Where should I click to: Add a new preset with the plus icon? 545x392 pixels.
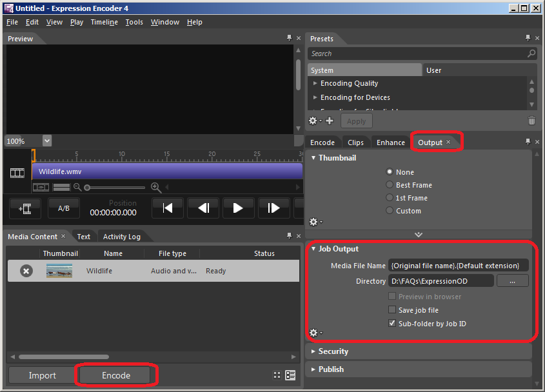330,121
